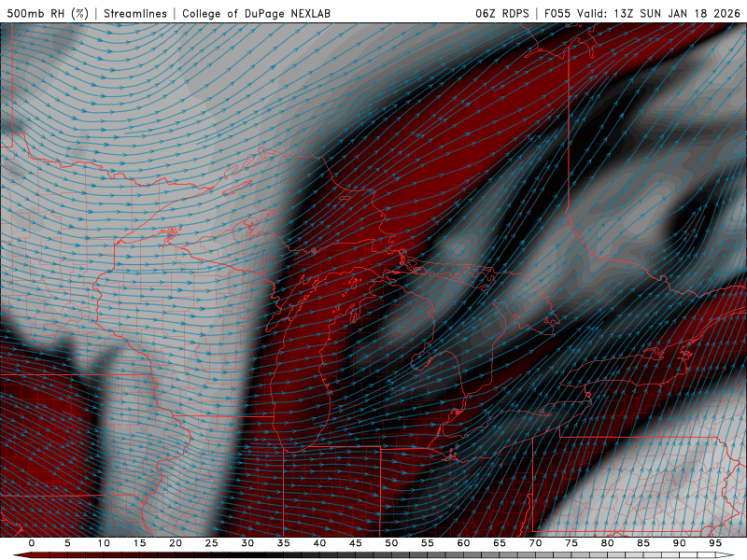Click the '06Z RDPS' model run label
The image size is (747, 560).
pyautogui.click(x=502, y=13)
